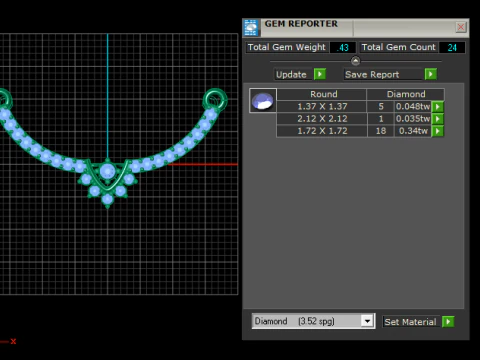The image size is (480, 360).
Task: Click the 0.035tw weight cell
Action: pos(413,119)
